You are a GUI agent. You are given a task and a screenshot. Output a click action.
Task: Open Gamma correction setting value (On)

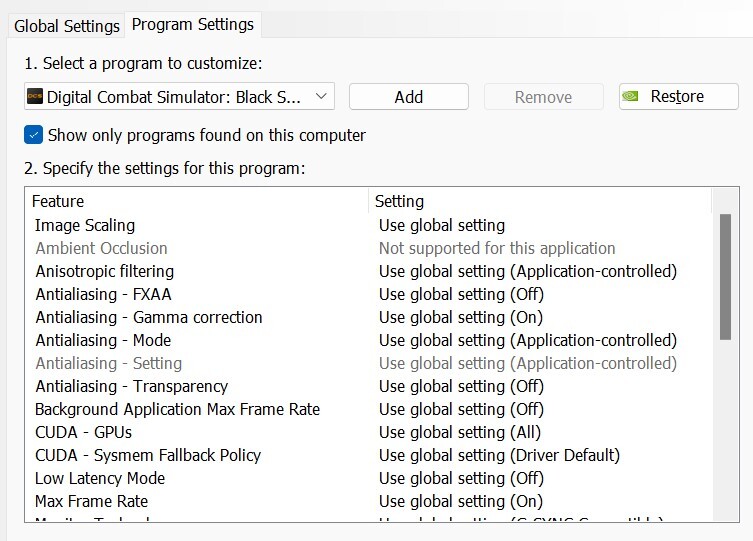461,317
